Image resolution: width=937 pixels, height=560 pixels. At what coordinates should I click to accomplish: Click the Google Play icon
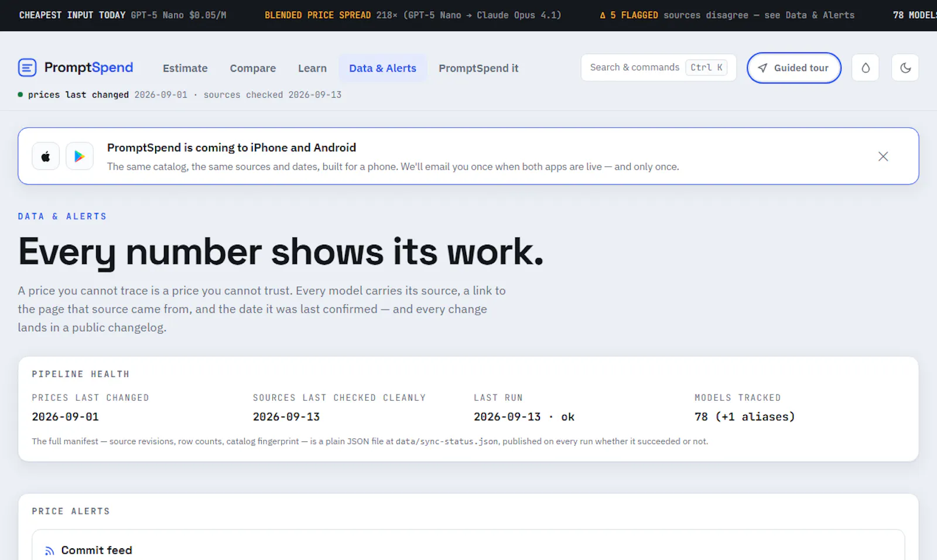80,156
